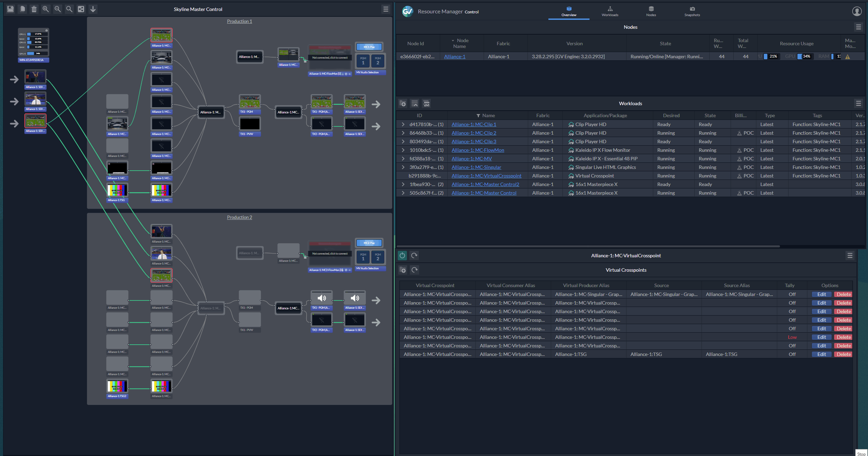This screenshot has height=456, width=868.
Task: Expand the fd388a18 MC-MV workload row
Action: pyautogui.click(x=403, y=159)
